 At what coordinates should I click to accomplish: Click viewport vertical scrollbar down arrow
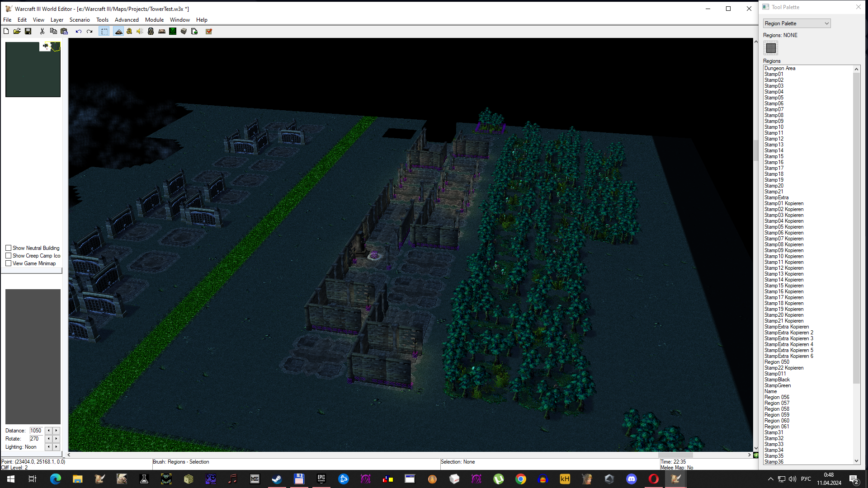(756, 448)
